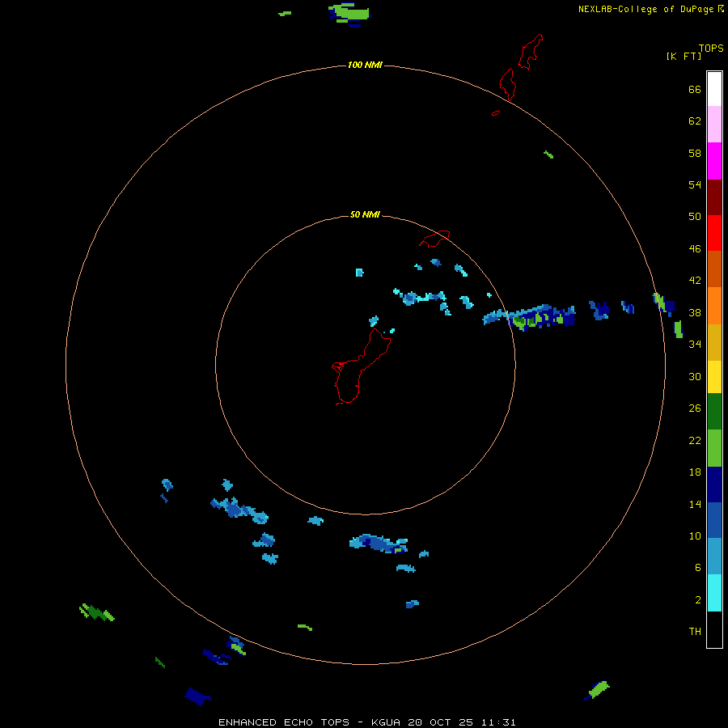Click the navy blue 22 kft swatch
728x728 pixels.
click(714, 485)
